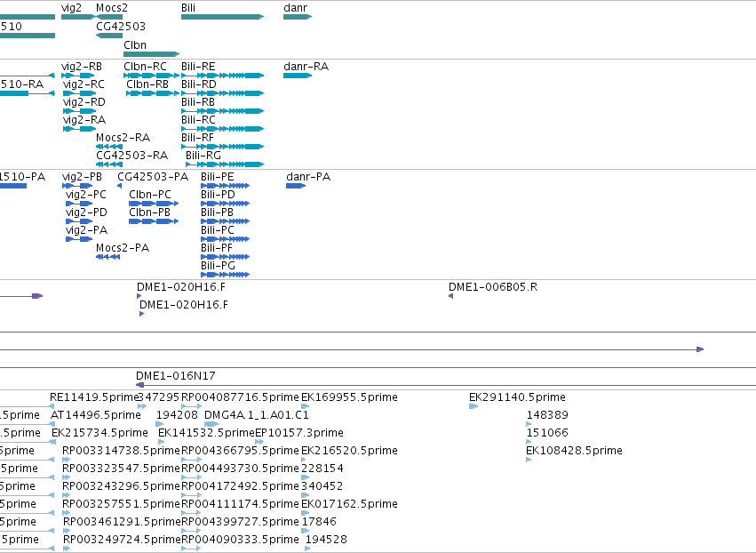Screen dimensions: 756x553
Task: Choose transcript Bili-RB
Action: [198, 102]
